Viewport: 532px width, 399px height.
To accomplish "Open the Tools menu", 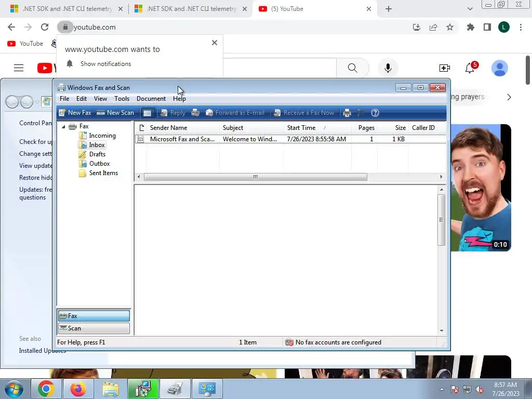I will pyautogui.click(x=122, y=99).
